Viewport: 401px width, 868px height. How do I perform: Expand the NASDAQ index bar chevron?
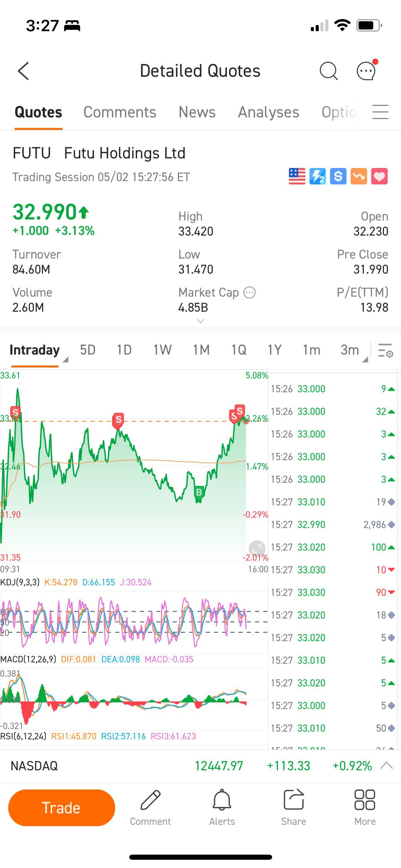(387, 765)
